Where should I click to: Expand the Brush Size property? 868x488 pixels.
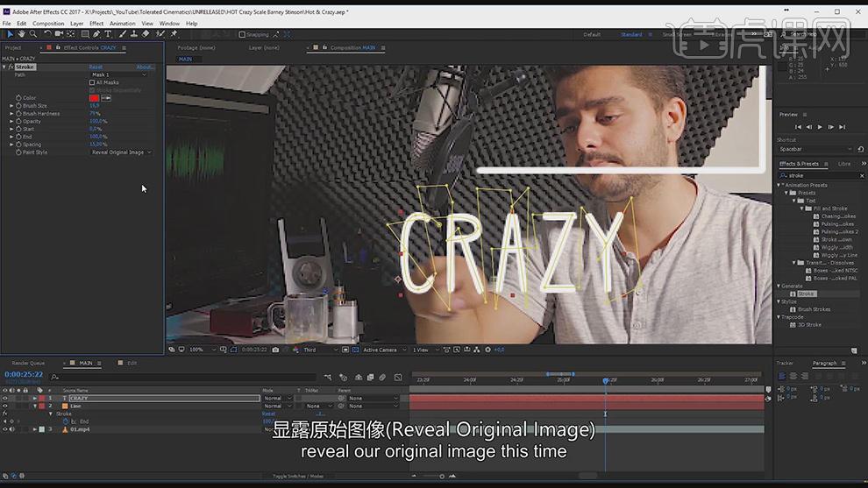pos(11,106)
